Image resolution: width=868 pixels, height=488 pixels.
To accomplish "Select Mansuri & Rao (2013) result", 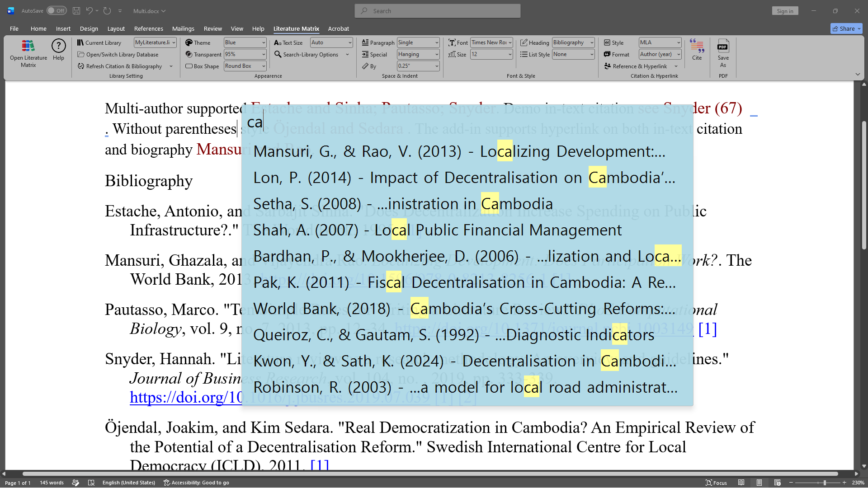I will click(x=467, y=151).
